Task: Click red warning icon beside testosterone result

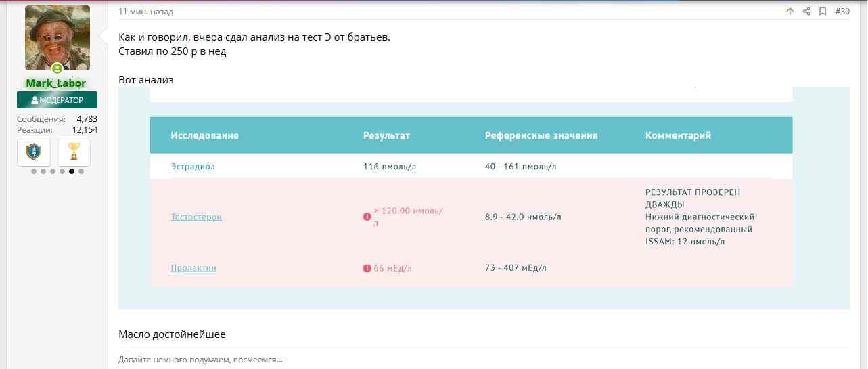Action: click(x=367, y=217)
